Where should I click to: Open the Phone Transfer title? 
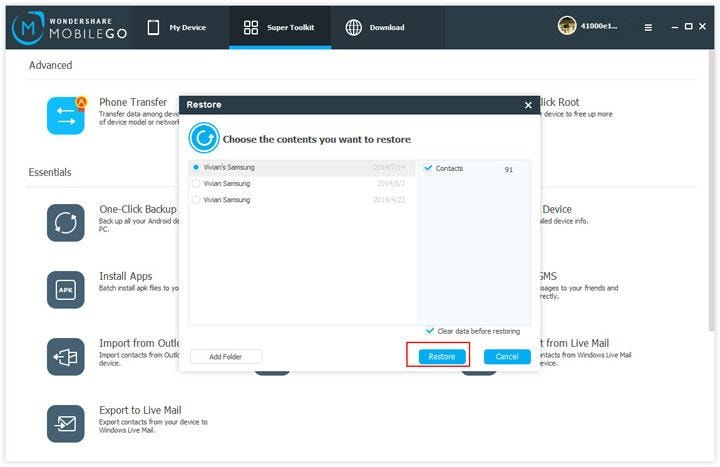tap(133, 102)
